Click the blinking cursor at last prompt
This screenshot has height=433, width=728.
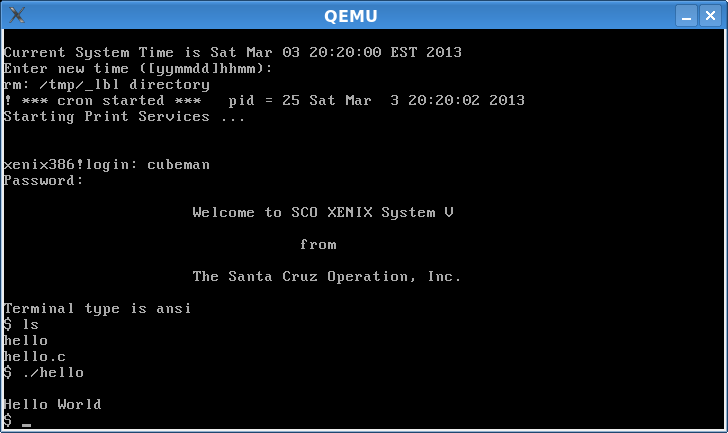tap(26, 424)
